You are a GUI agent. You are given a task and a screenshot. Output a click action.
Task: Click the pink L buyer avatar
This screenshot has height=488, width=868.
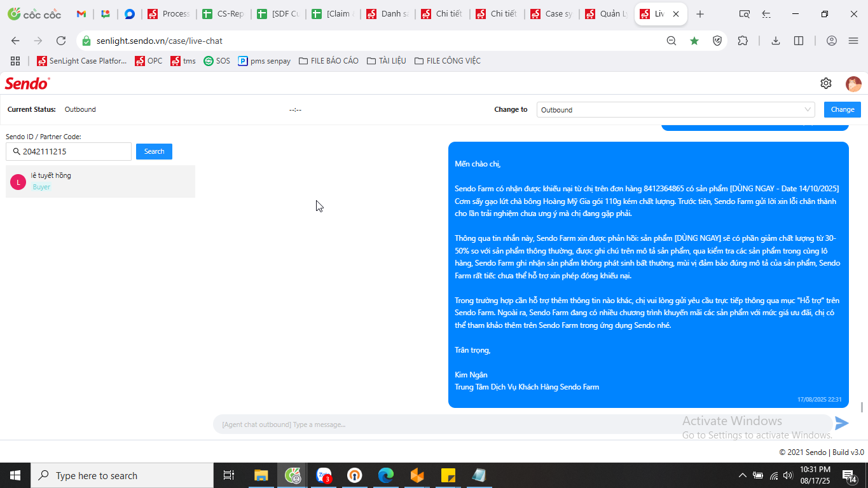coord(18,182)
